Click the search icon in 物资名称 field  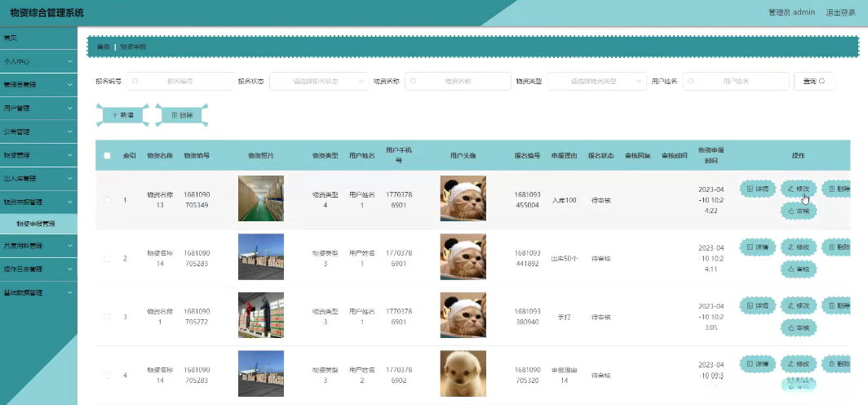413,81
